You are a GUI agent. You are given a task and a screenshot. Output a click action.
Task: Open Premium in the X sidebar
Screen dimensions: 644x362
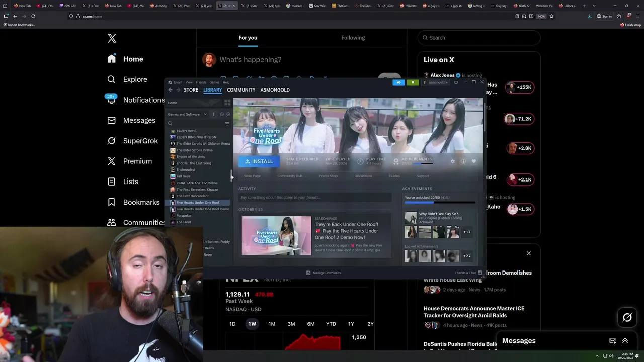point(129,161)
